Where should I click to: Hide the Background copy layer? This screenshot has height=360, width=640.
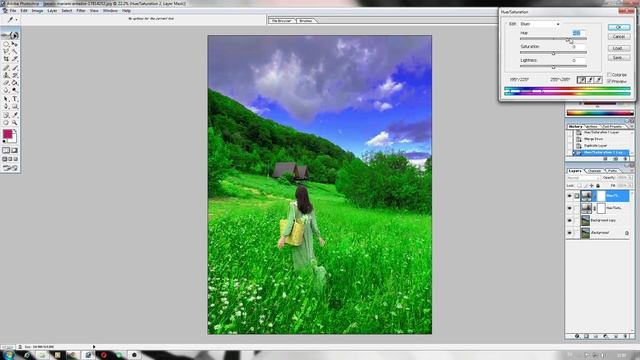[x=569, y=220]
